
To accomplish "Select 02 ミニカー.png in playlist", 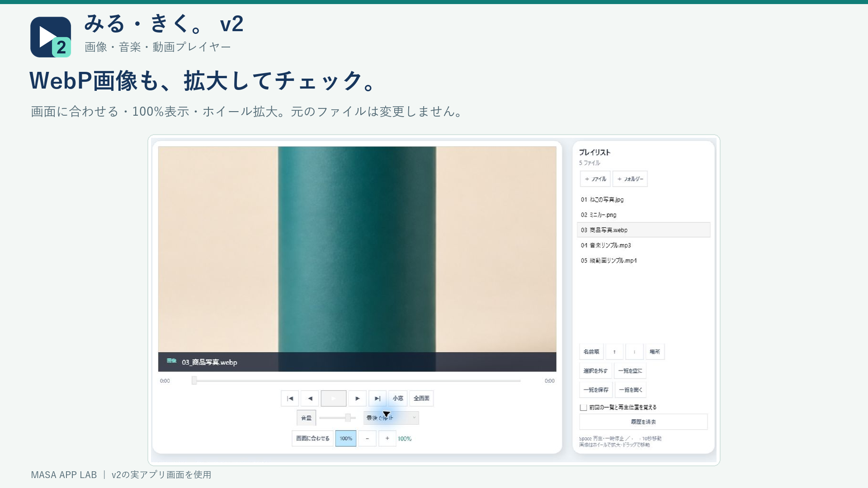I will tap(644, 215).
